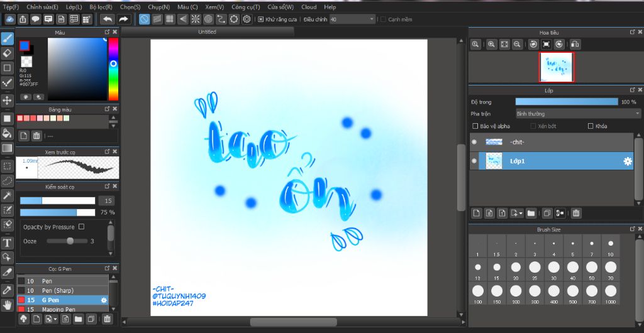Select the transparent color swatch
The image size is (644, 333).
click(26, 62)
